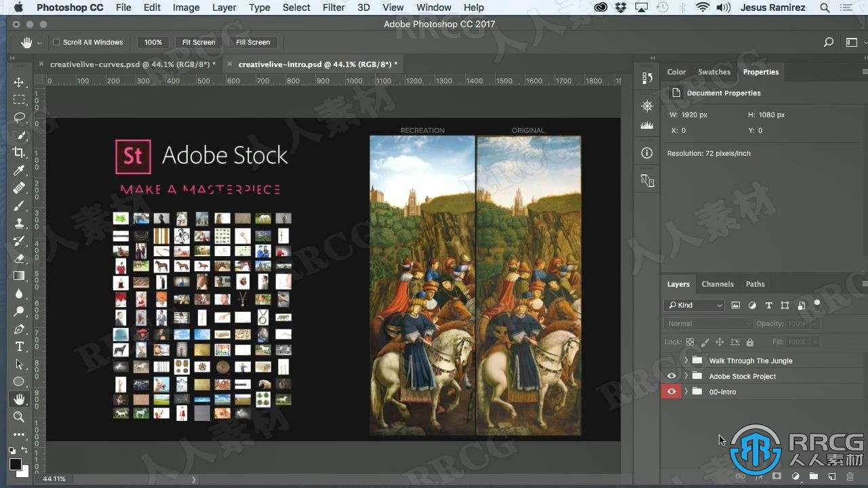Switch to the Channels tab
The width and height of the screenshot is (868, 488).
[x=717, y=284]
